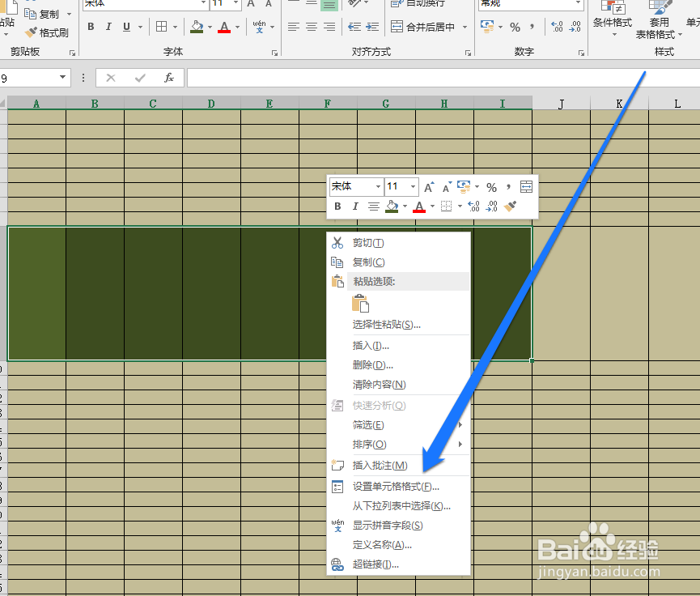Toggle italic formatting in the Font group

tap(108, 26)
